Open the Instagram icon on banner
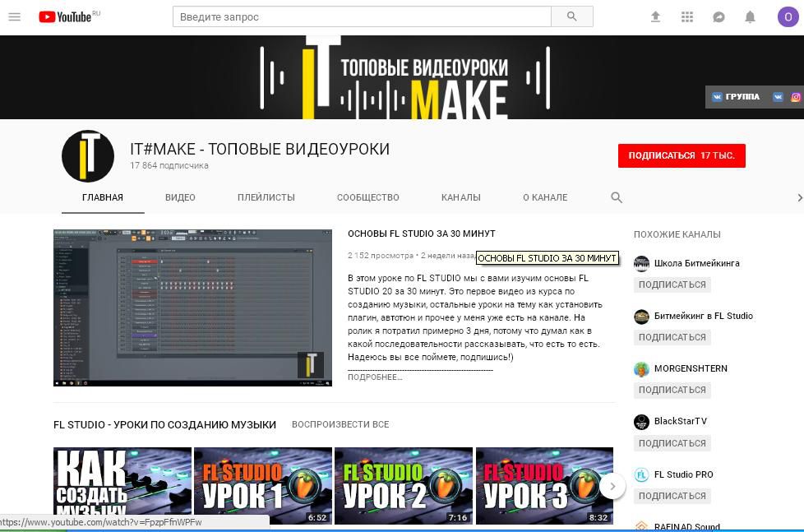804x532 pixels. tap(796, 96)
